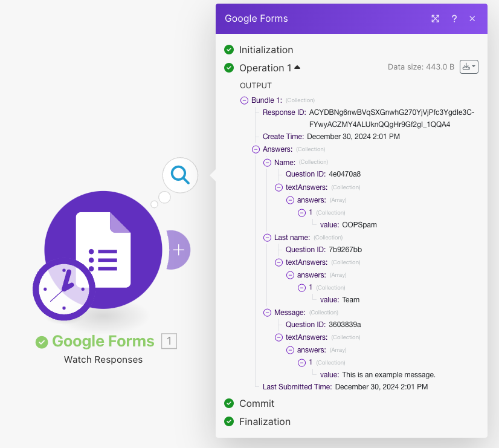This screenshot has height=448, width=499.
Task: Collapse the Name collection
Action: pos(267,163)
